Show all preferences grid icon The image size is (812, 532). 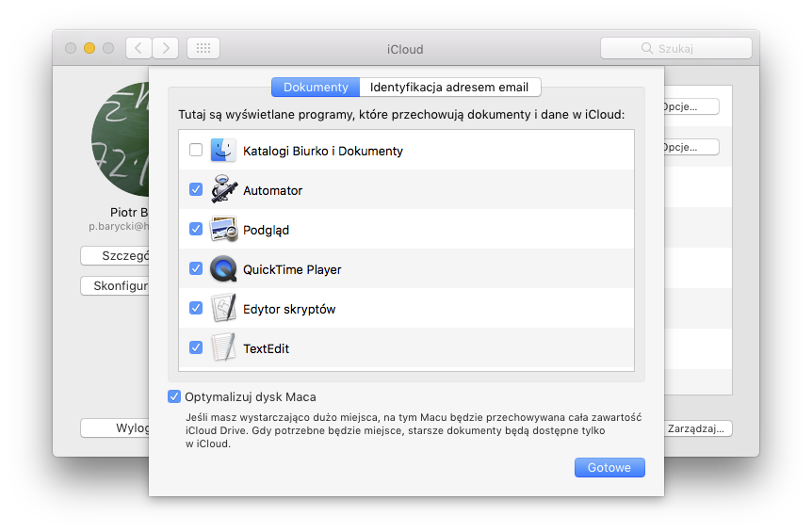(203, 48)
